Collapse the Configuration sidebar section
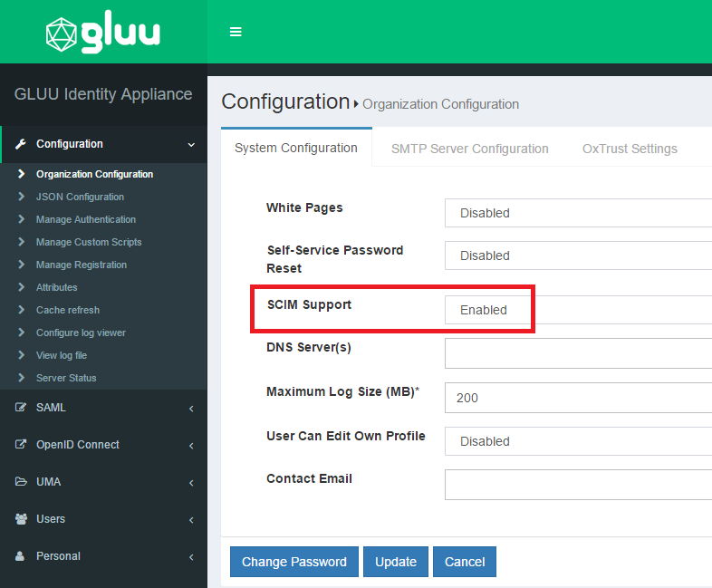The height and width of the screenshot is (588, 712). click(191, 144)
